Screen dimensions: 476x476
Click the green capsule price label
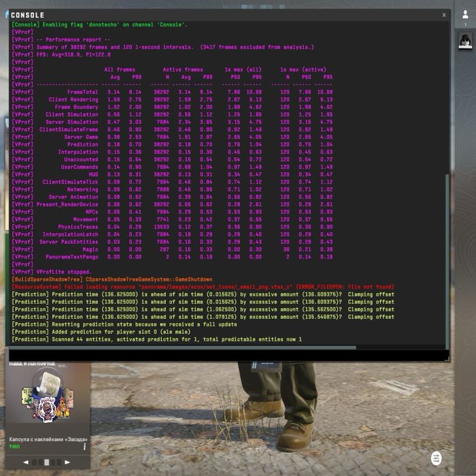14,447
